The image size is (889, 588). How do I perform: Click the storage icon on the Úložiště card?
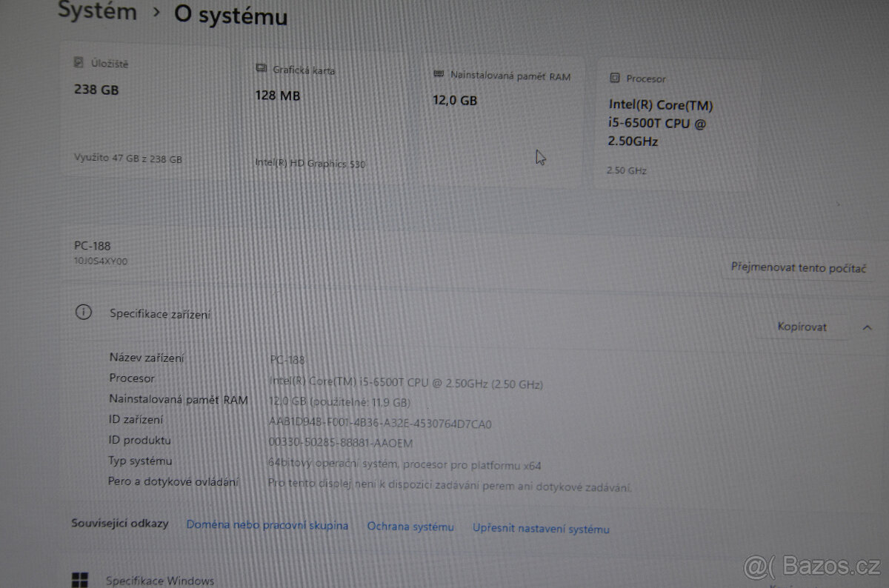coord(78,64)
